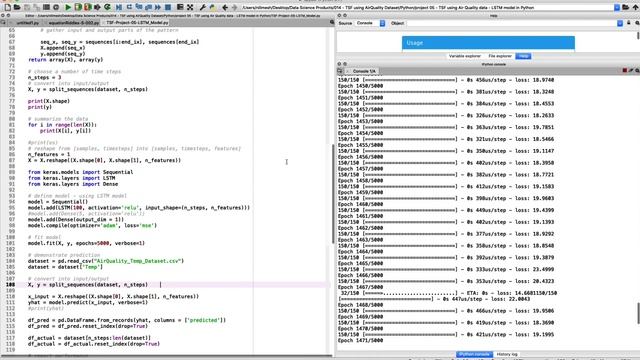Click the Help pane scrollbar
Screen dimensions: 640x360
click(638, 36)
